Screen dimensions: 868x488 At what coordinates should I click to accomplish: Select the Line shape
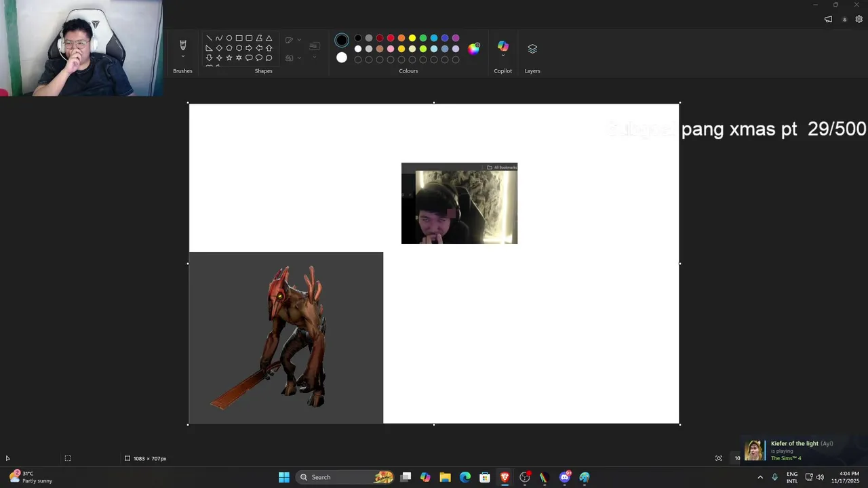(209, 38)
